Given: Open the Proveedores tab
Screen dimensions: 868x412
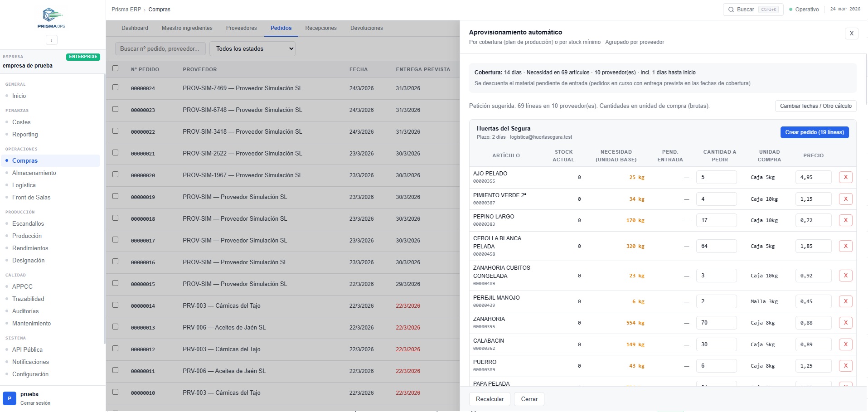Looking at the screenshot, I should click(x=241, y=28).
